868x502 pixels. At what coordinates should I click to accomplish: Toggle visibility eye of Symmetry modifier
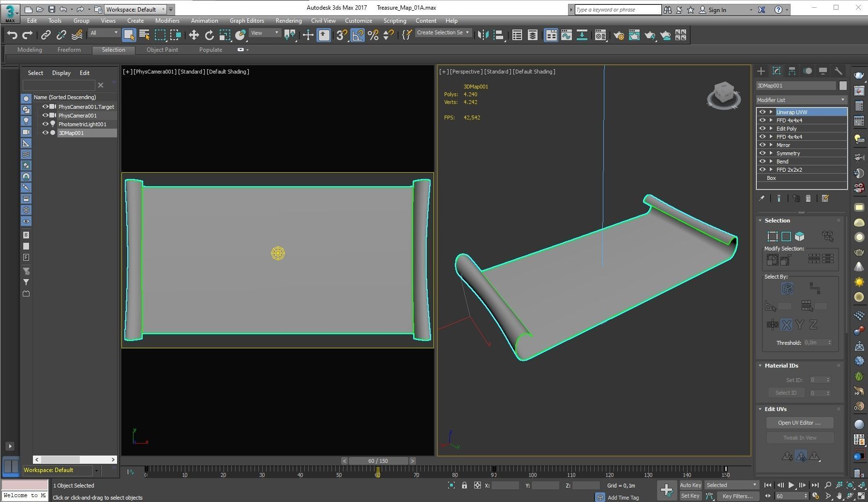click(763, 153)
